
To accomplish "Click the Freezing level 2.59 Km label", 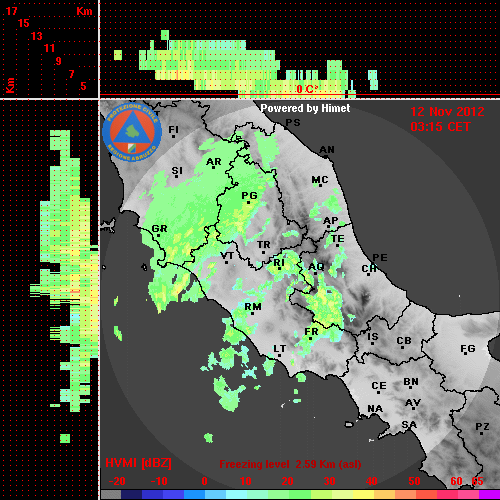I will coord(290,464).
